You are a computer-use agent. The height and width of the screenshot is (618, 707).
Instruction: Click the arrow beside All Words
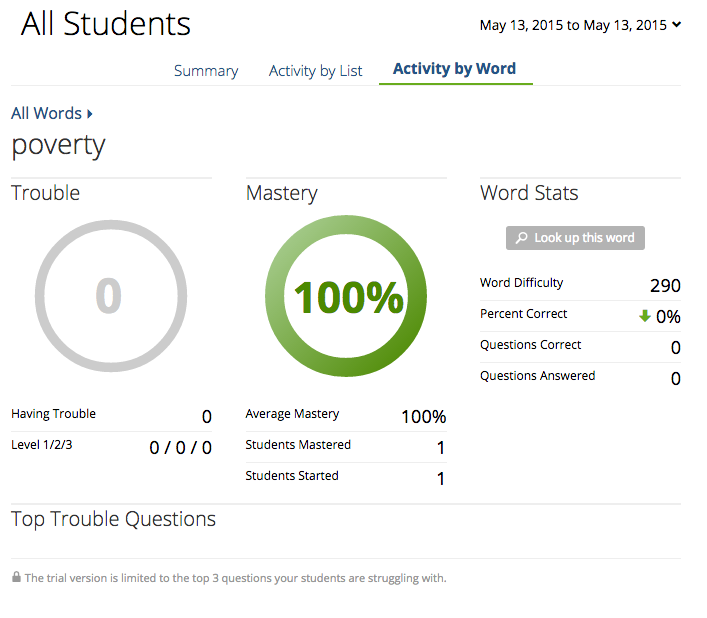[90, 114]
